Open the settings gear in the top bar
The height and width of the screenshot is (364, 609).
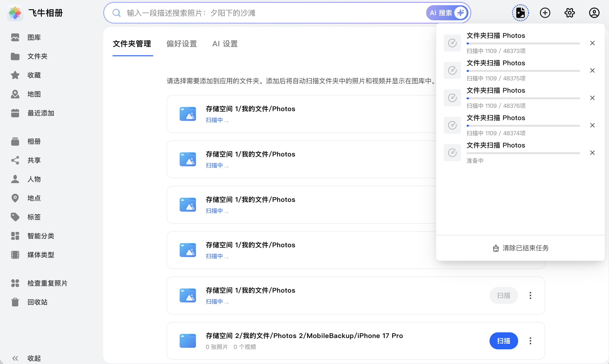[569, 13]
